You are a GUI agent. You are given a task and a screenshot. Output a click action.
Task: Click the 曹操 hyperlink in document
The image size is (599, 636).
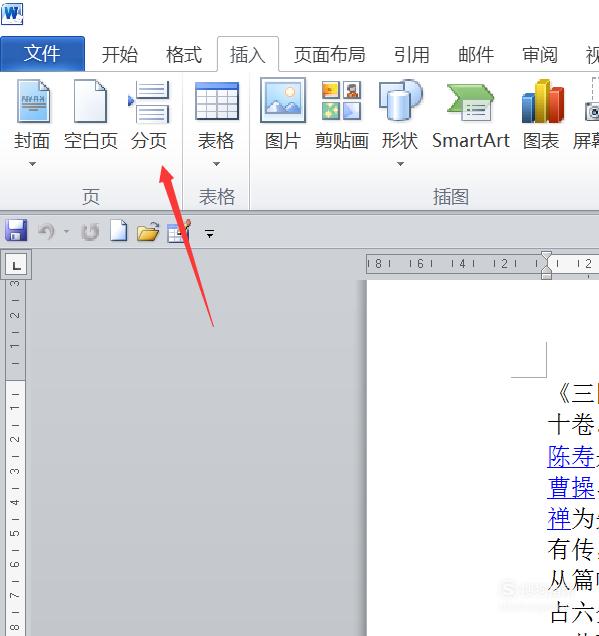click(571, 488)
